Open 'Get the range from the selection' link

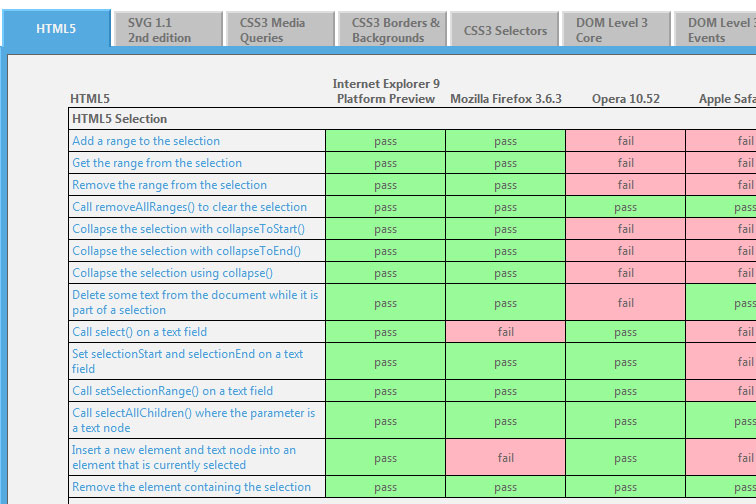(x=157, y=163)
